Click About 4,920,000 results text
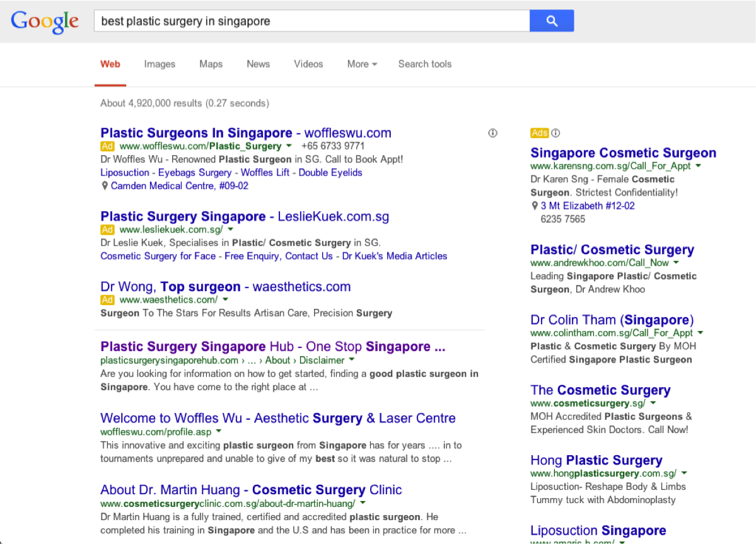This screenshot has height=544, width=756. (x=185, y=103)
